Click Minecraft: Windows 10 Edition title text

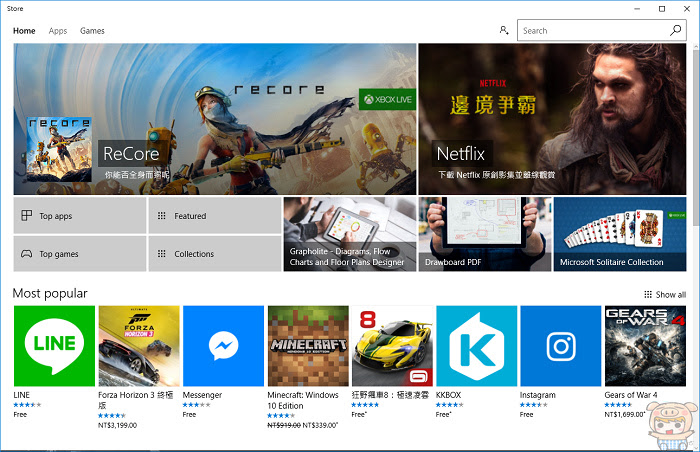(x=303, y=400)
